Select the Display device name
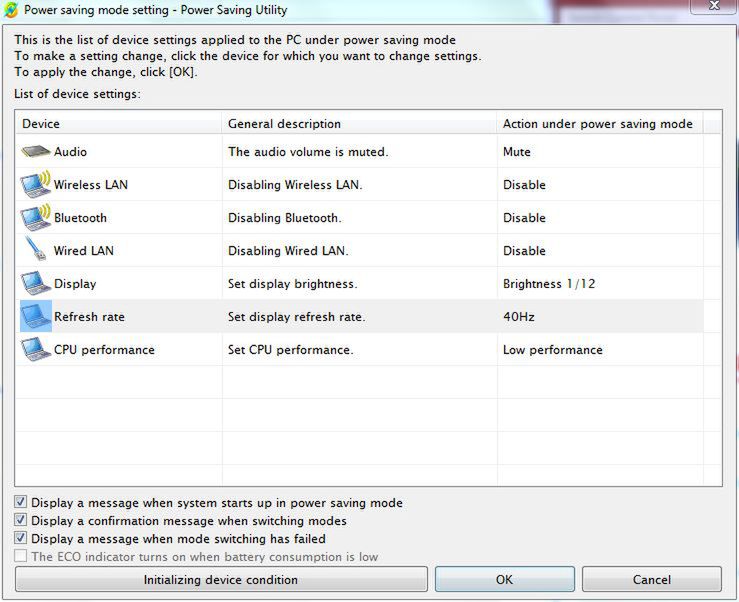The height and width of the screenshot is (602, 739). (75, 284)
